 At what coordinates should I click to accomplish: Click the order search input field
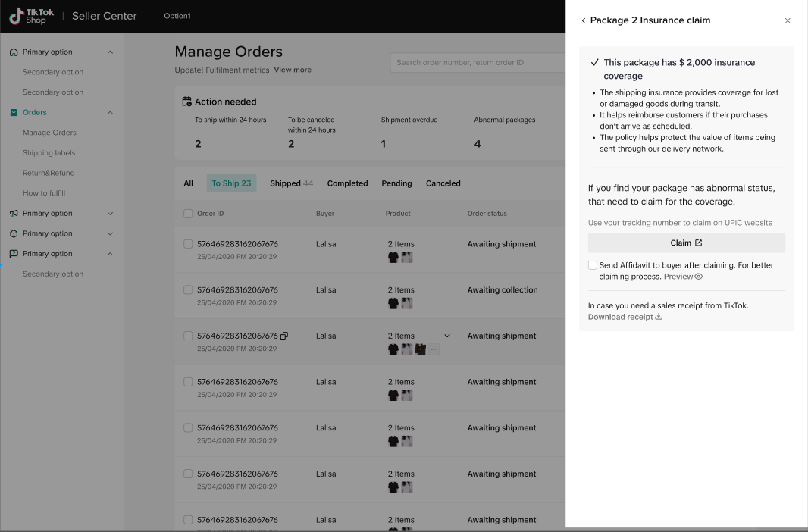click(x=478, y=62)
